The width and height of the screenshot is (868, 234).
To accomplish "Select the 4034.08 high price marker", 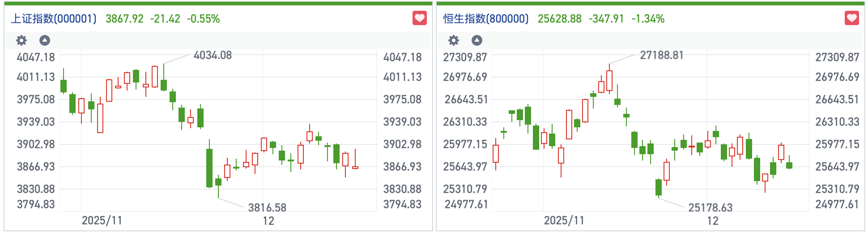I will point(213,55).
